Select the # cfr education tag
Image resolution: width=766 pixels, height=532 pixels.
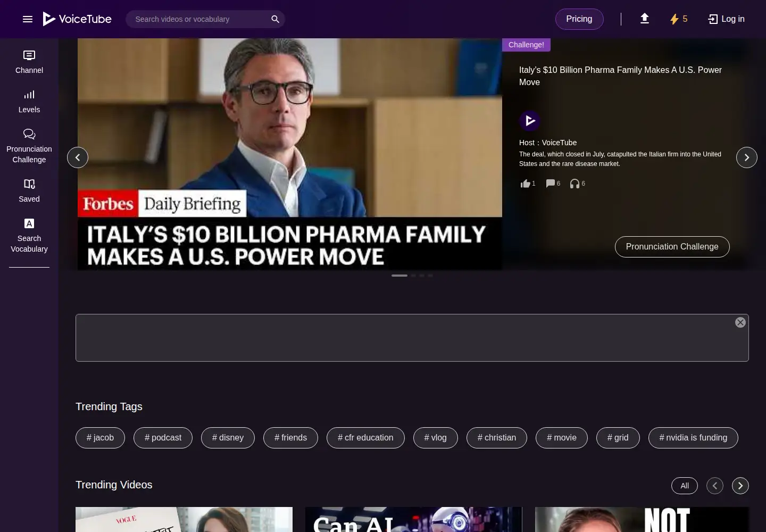click(365, 438)
